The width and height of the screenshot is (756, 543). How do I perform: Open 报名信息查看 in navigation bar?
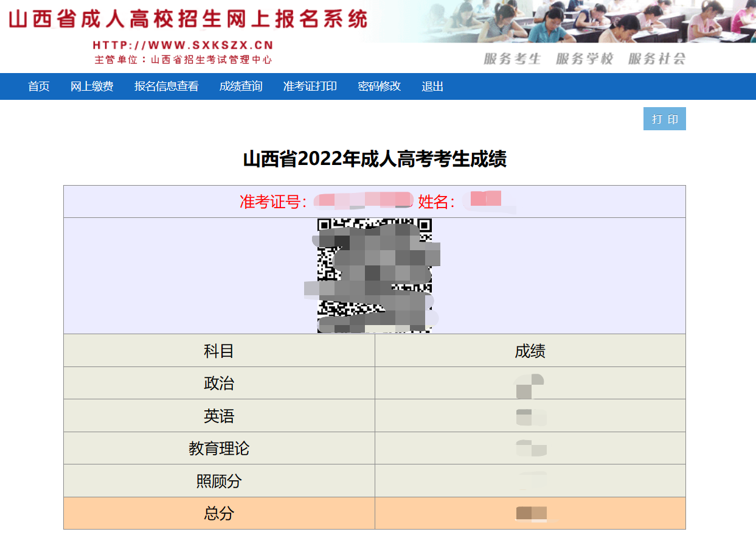click(166, 86)
